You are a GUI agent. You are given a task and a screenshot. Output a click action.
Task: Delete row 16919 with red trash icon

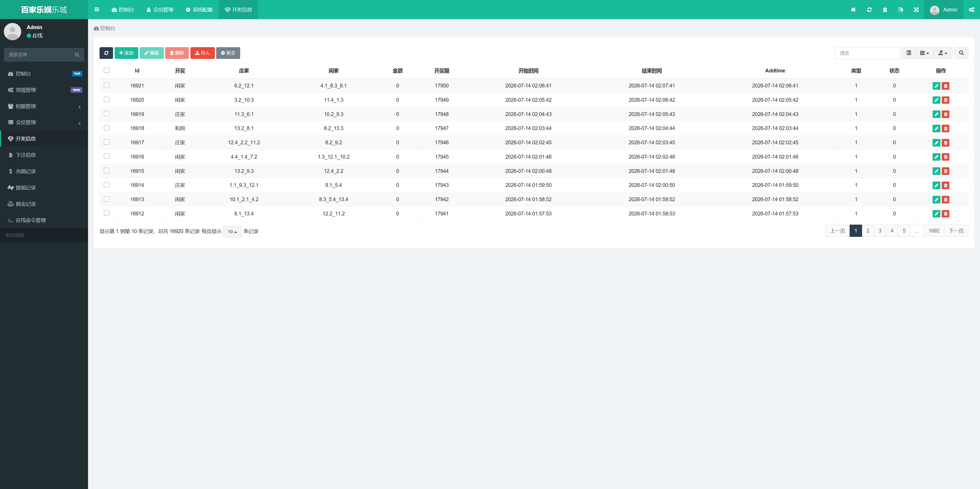point(945,114)
